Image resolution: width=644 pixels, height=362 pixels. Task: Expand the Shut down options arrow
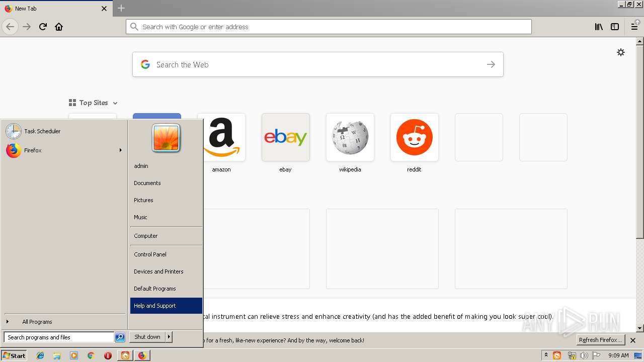(x=169, y=337)
